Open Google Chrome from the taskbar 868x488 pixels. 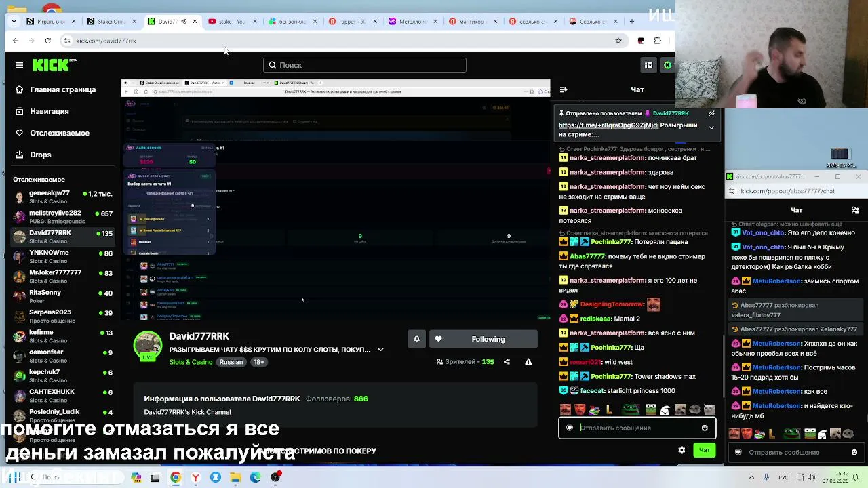(x=176, y=477)
